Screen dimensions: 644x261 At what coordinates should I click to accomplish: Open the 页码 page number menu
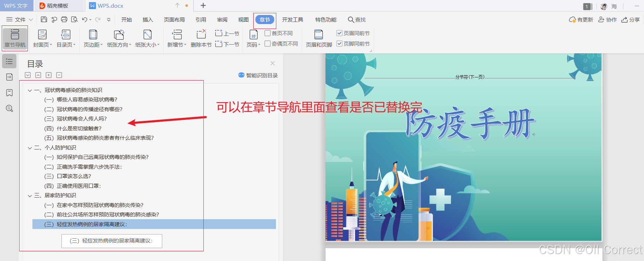253,38
